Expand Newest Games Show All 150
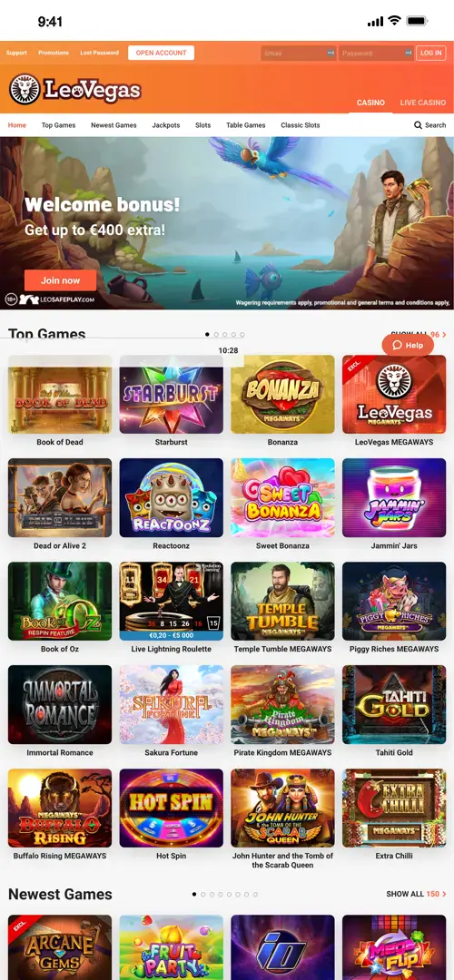This screenshot has height=980, width=454. tap(417, 894)
